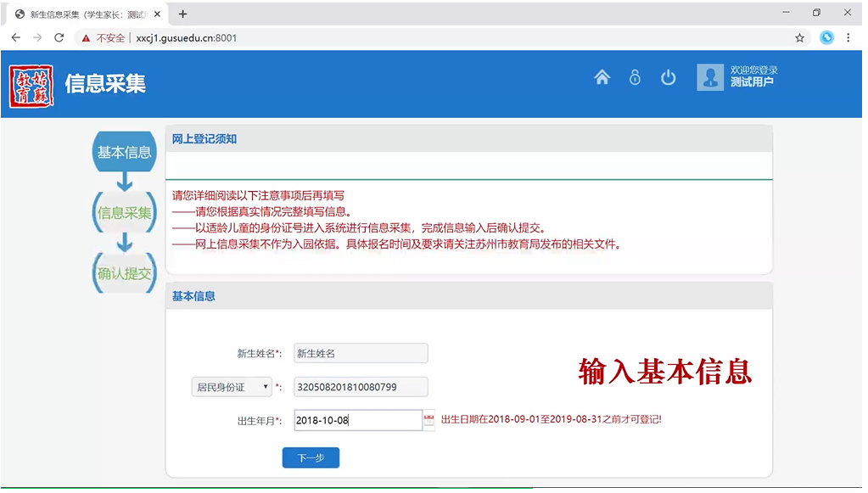Click the 新生姓名 input field
This screenshot has height=493, width=868.
(361, 353)
